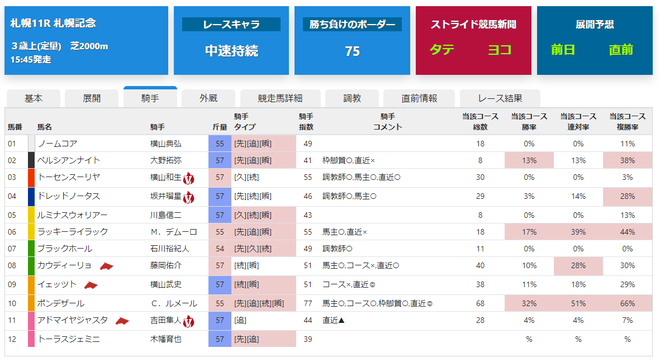
Task: Click the red V icon beside 横山和生
Action: (189, 178)
